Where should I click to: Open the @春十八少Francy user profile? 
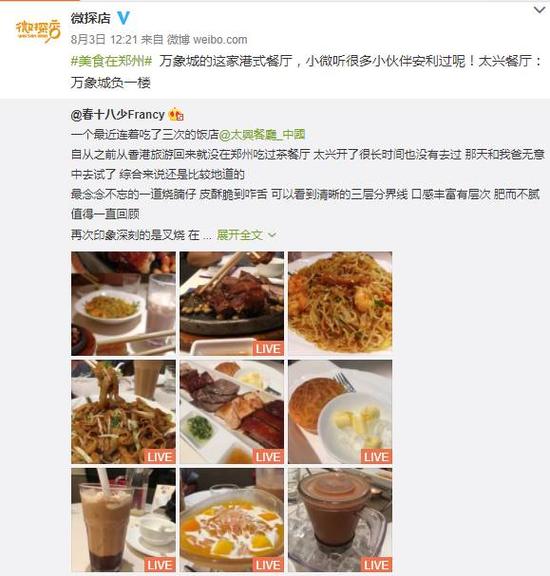click(x=118, y=115)
